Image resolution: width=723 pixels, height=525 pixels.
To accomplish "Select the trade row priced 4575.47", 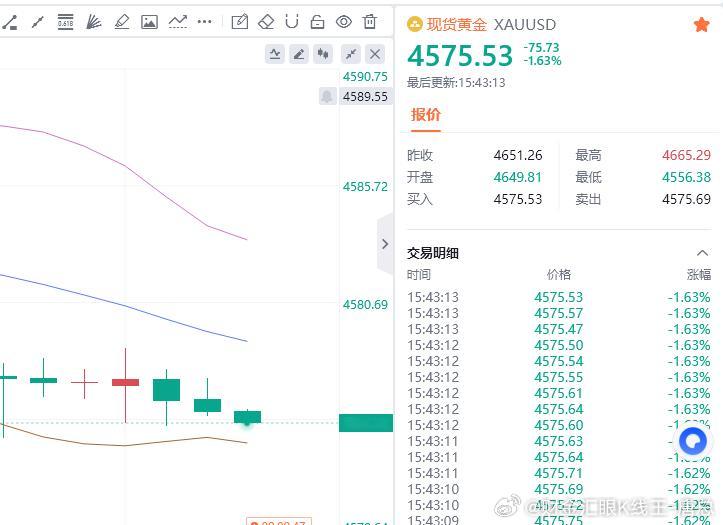I will (559, 330).
